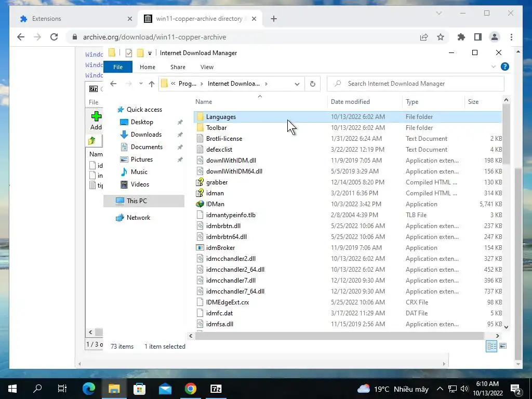This screenshot has height=399, width=532.
Task: Select the IDMEdgeExt.crx file row
Action: [x=348, y=302]
